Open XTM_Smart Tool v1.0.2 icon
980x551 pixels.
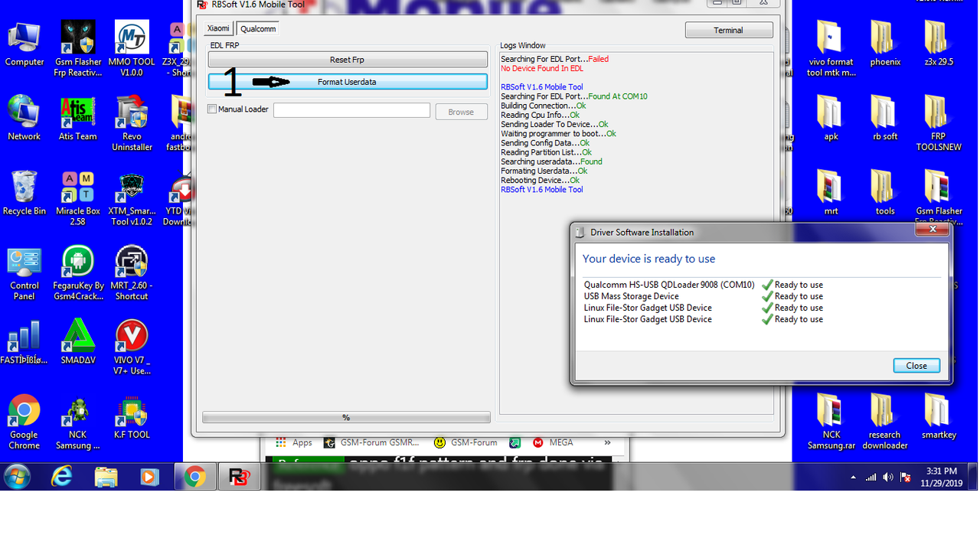point(132,198)
